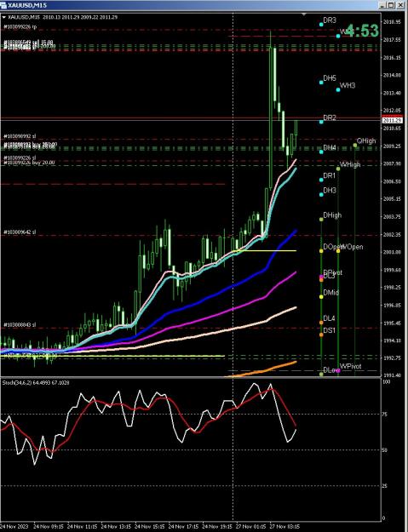Click the 24 Nov 17:15 time label
408x532 pixels.
pyautogui.click(x=182, y=527)
